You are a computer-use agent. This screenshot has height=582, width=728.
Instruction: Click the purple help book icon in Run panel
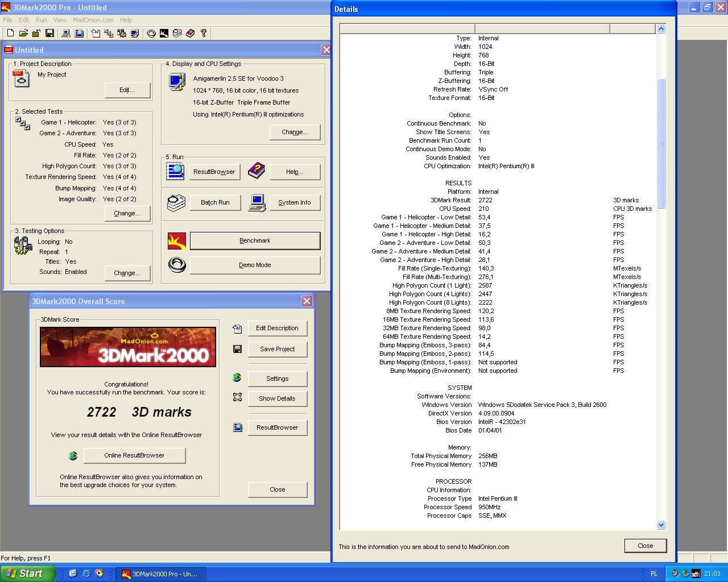point(257,169)
